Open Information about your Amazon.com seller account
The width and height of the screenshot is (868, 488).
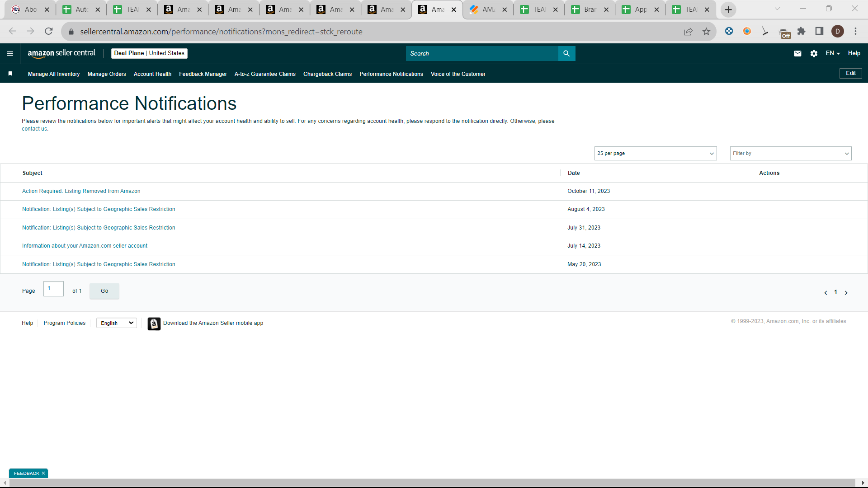click(85, 246)
